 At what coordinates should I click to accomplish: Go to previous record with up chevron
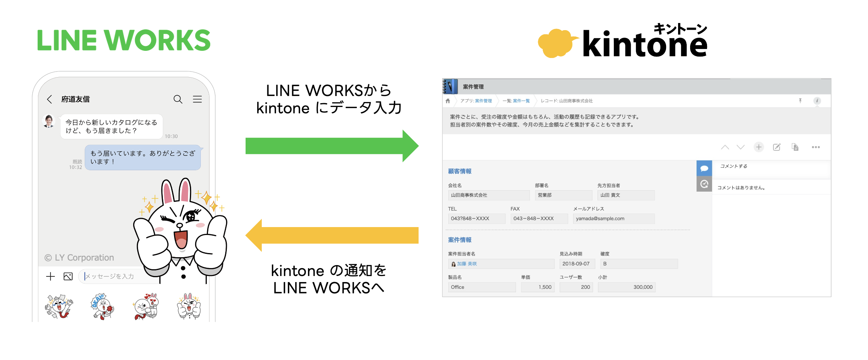click(725, 147)
